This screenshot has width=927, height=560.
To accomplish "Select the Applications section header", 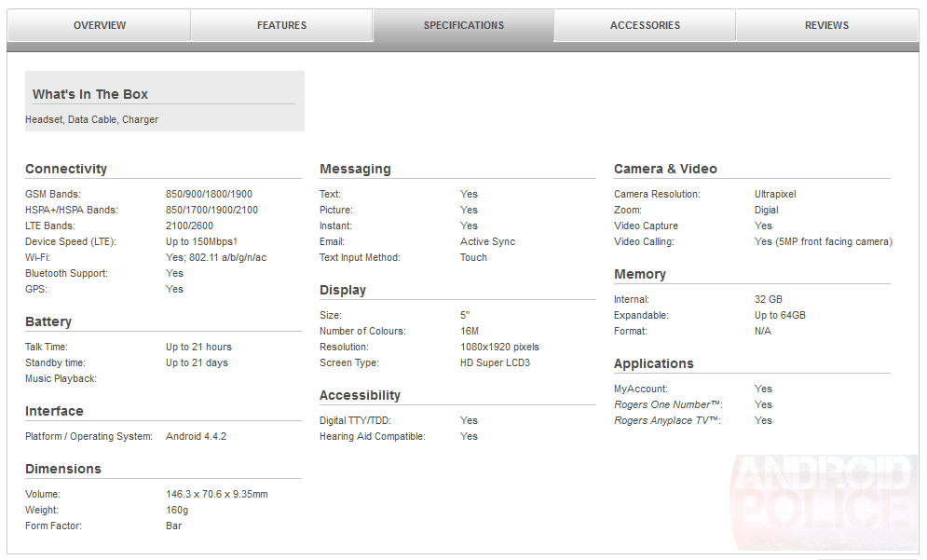I will [654, 363].
